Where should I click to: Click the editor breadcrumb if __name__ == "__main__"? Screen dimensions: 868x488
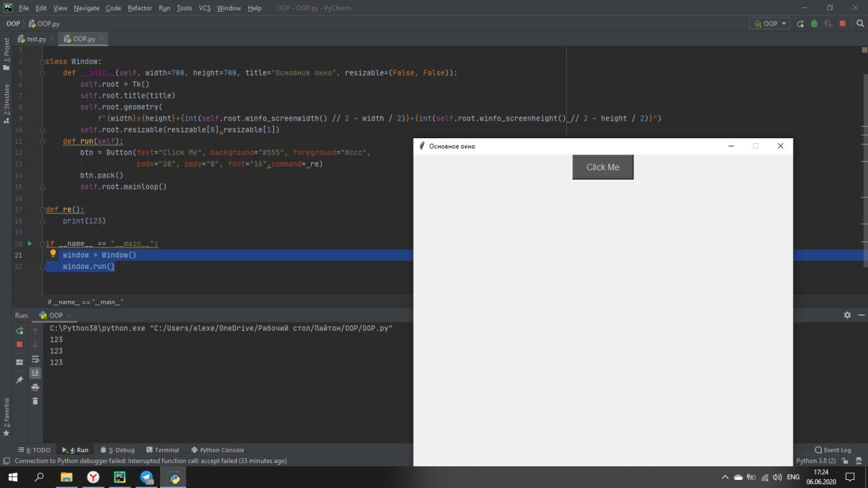pyautogui.click(x=85, y=302)
